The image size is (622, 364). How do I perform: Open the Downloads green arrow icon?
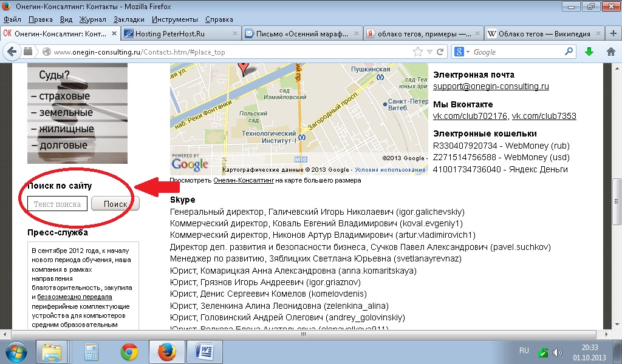(x=589, y=52)
